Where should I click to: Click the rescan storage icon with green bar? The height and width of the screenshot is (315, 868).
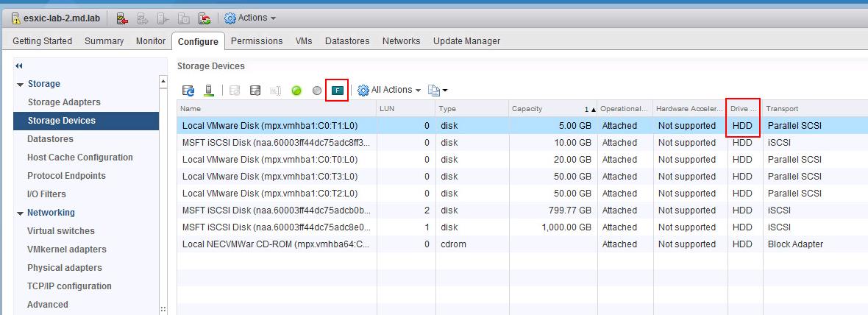(209, 91)
